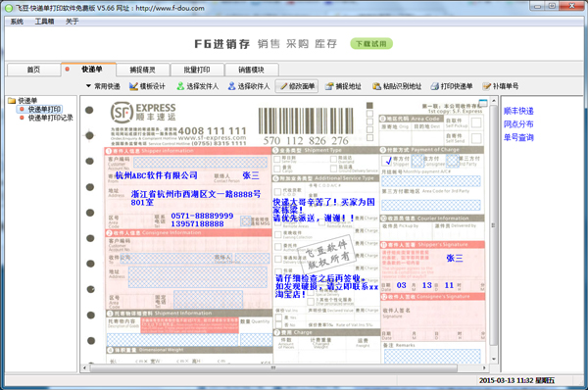Viewport: 588px width, 390px height.
Task: Click the consignee telephone field
Action: click(x=208, y=299)
